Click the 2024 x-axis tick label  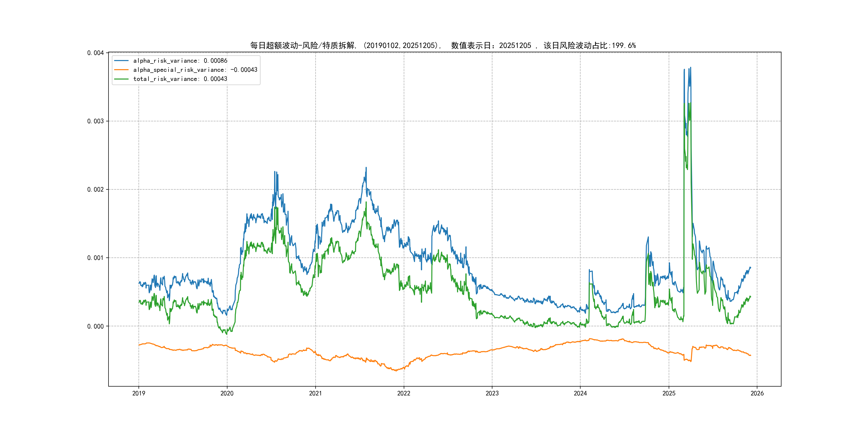(x=580, y=393)
